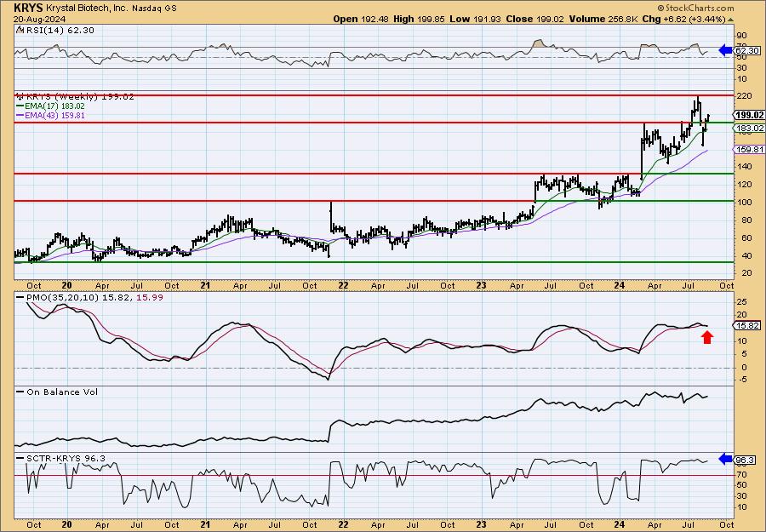This screenshot has width=766, height=532.
Task: Click the 183.02 EMA tag on right axis
Action: pos(750,128)
